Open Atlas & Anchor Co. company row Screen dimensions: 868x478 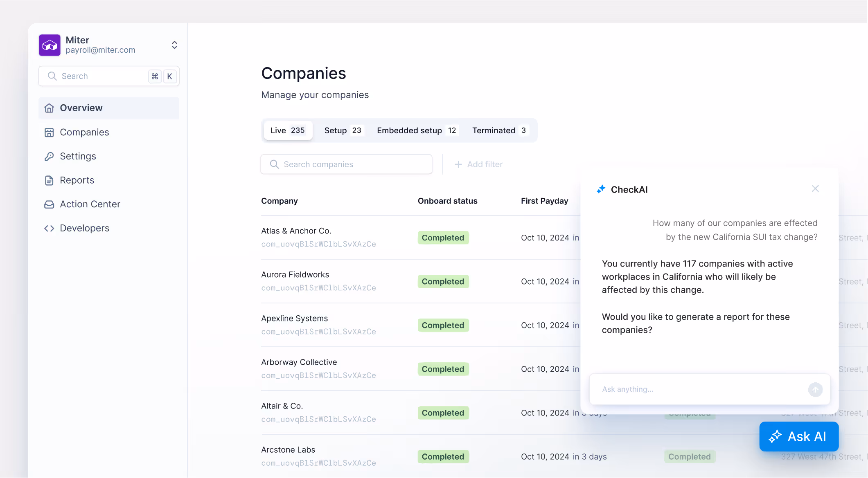pos(296,231)
